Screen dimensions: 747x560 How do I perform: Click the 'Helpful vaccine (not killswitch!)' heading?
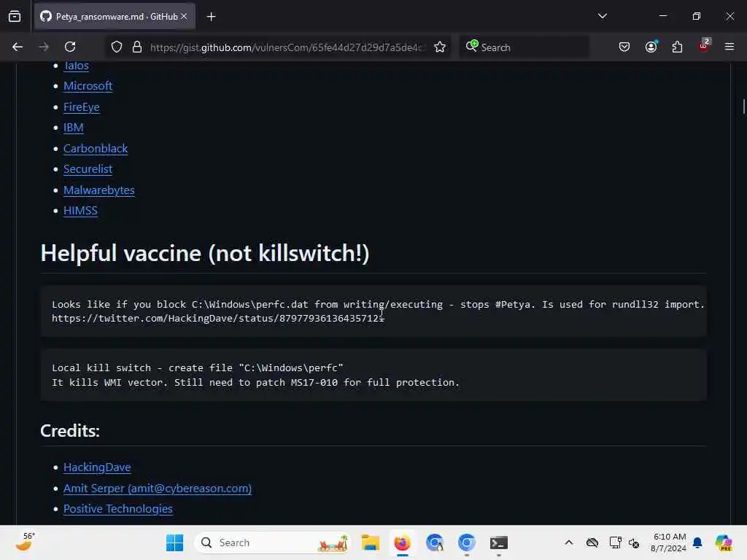point(205,253)
